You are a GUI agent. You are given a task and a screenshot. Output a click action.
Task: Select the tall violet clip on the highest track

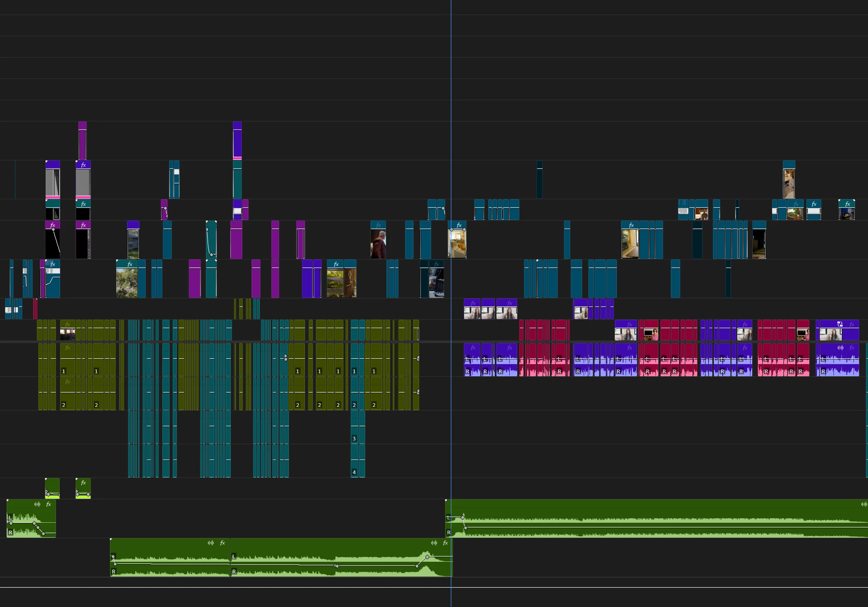[237, 140]
